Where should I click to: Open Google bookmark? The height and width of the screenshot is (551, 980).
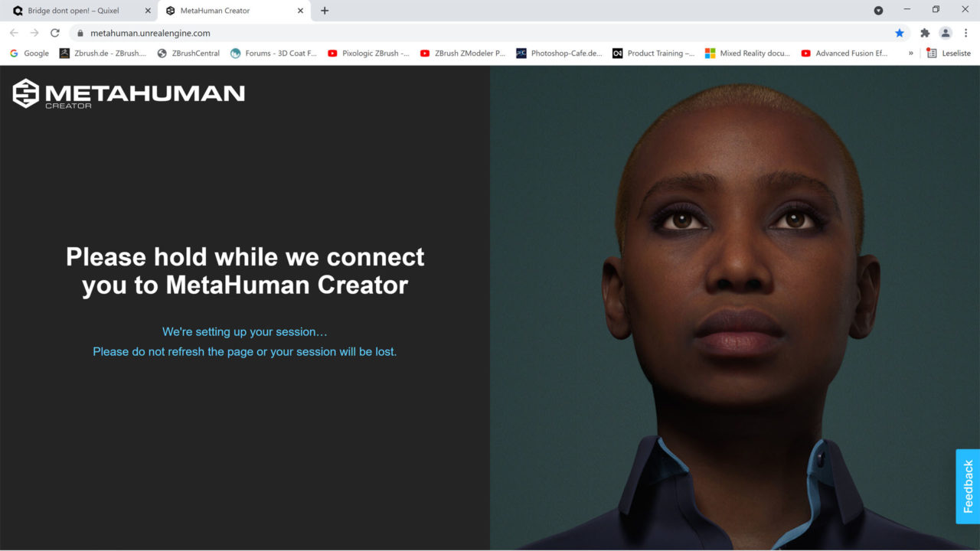(29, 54)
